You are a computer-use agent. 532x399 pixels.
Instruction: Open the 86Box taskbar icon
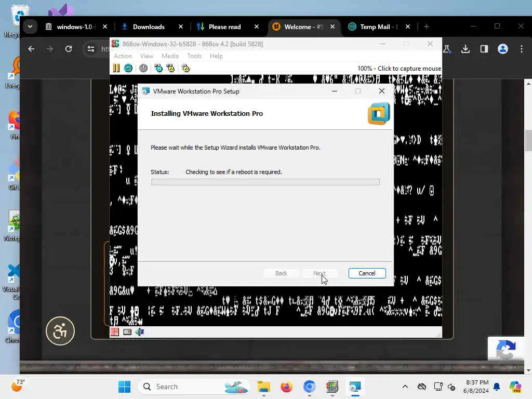[x=332, y=387]
